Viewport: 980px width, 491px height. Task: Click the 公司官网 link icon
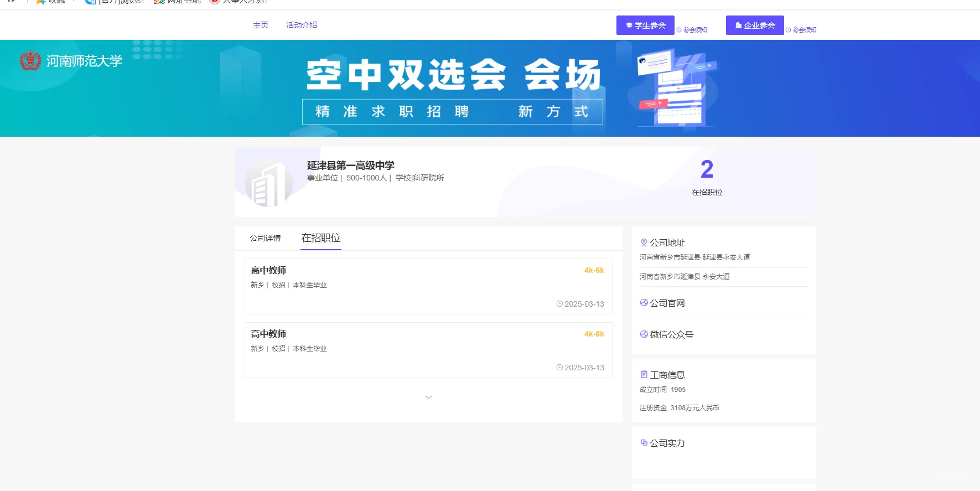644,303
